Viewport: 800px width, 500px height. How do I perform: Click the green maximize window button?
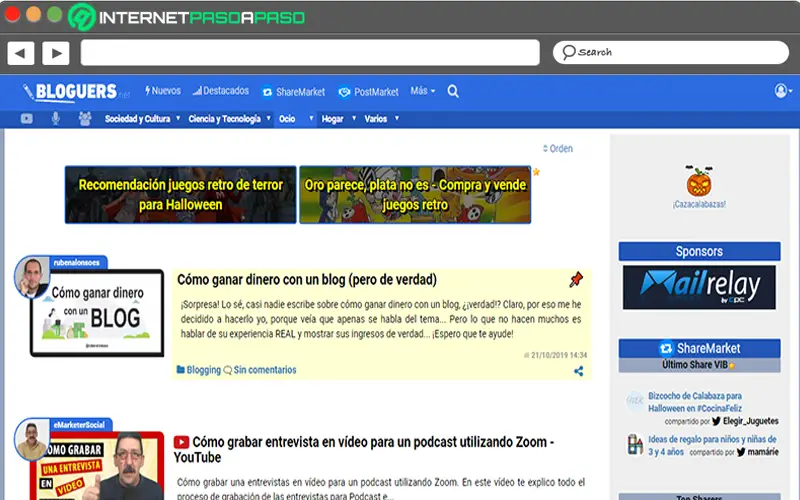pos(55,14)
